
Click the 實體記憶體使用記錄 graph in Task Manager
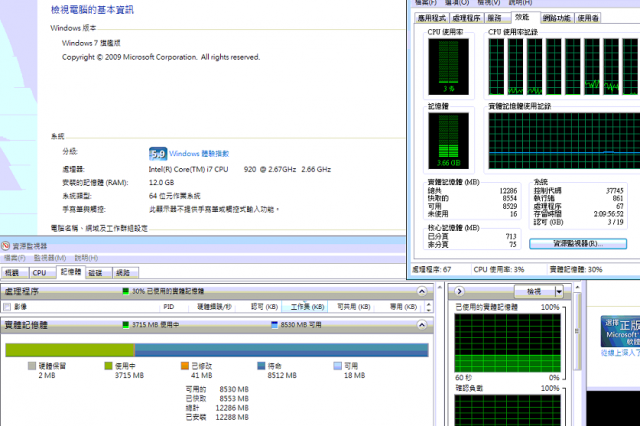(564, 141)
